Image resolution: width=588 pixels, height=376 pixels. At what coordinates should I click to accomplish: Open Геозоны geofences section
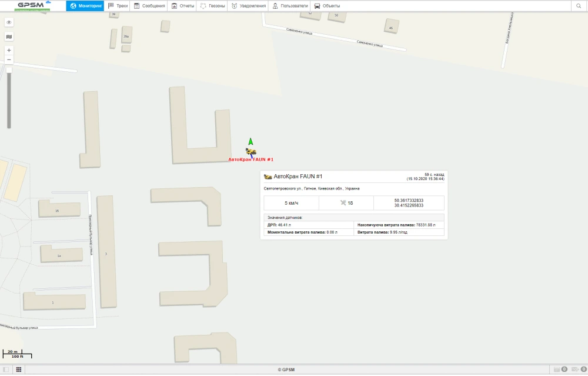pyautogui.click(x=212, y=6)
